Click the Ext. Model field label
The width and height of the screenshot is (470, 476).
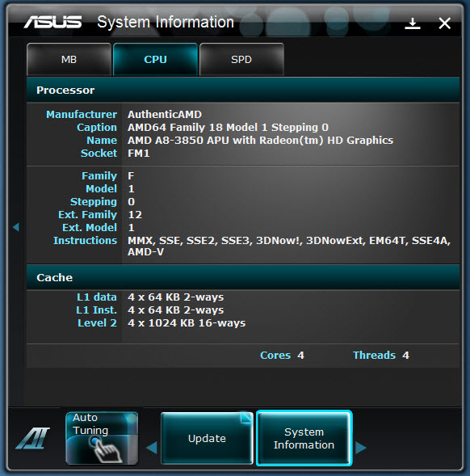point(90,227)
